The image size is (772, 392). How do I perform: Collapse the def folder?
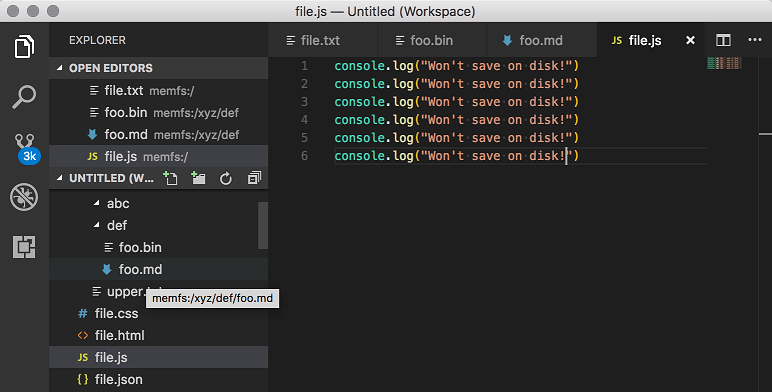point(96,225)
